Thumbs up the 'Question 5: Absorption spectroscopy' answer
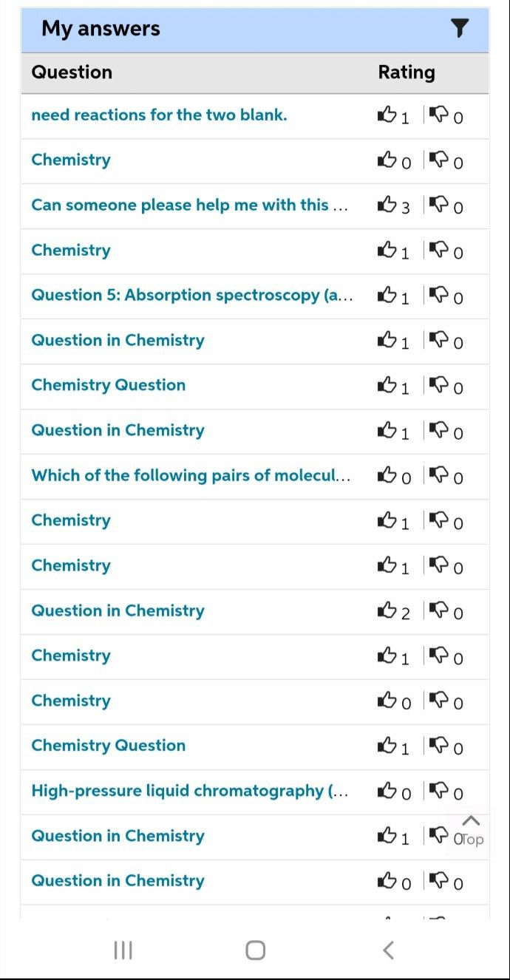The width and height of the screenshot is (510, 980). [x=387, y=295]
